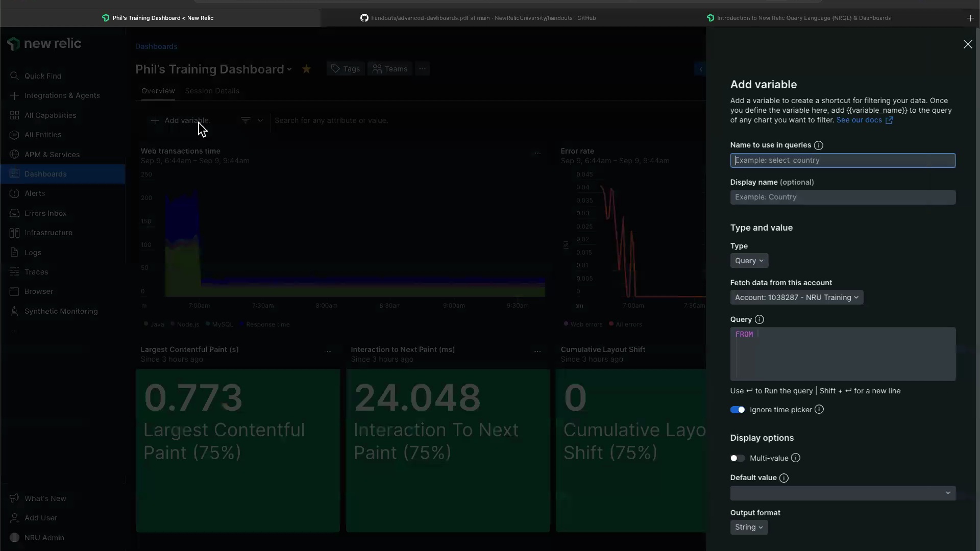
Task: Open Web transactions time chart options menu
Action: pos(537,153)
